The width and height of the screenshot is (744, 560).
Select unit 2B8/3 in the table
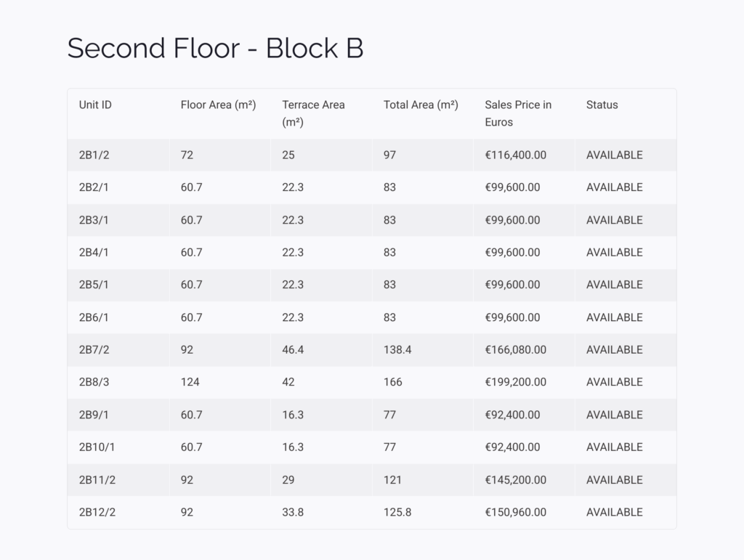[x=94, y=382]
